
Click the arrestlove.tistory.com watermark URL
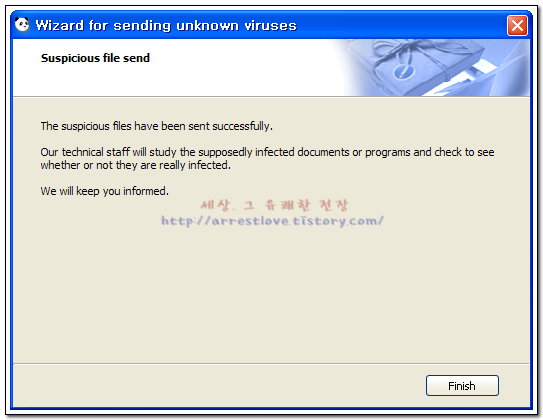pos(273,221)
